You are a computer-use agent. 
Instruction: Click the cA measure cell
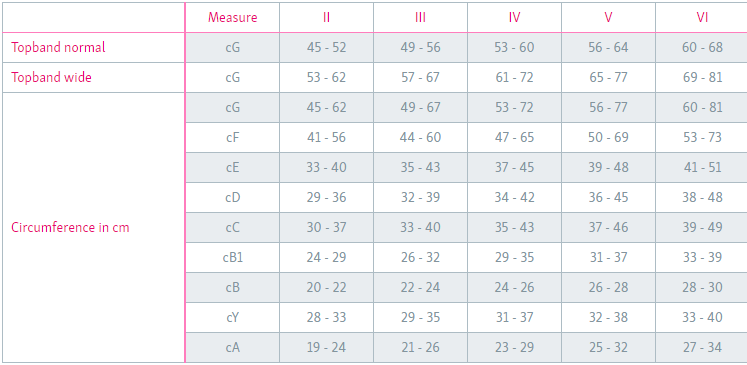point(232,347)
